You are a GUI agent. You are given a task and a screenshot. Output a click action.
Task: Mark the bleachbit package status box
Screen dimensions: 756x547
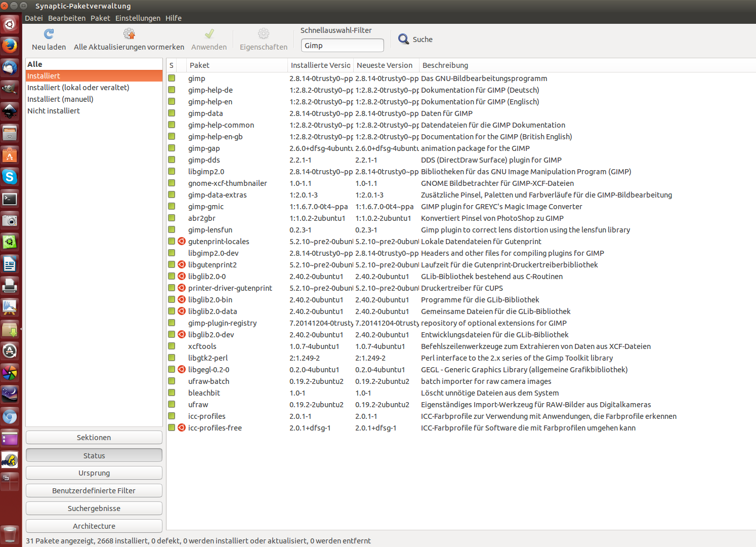pos(172,393)
